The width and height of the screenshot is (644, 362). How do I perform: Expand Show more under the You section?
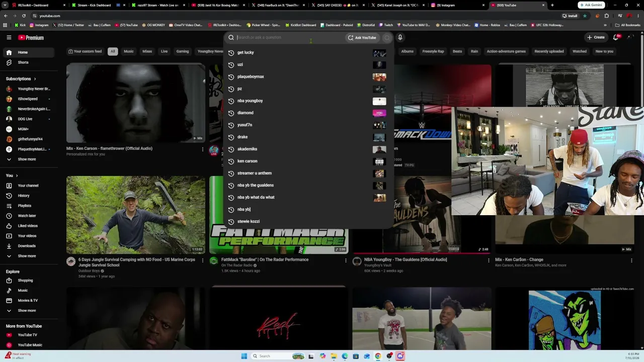click(x=29, y=256)
